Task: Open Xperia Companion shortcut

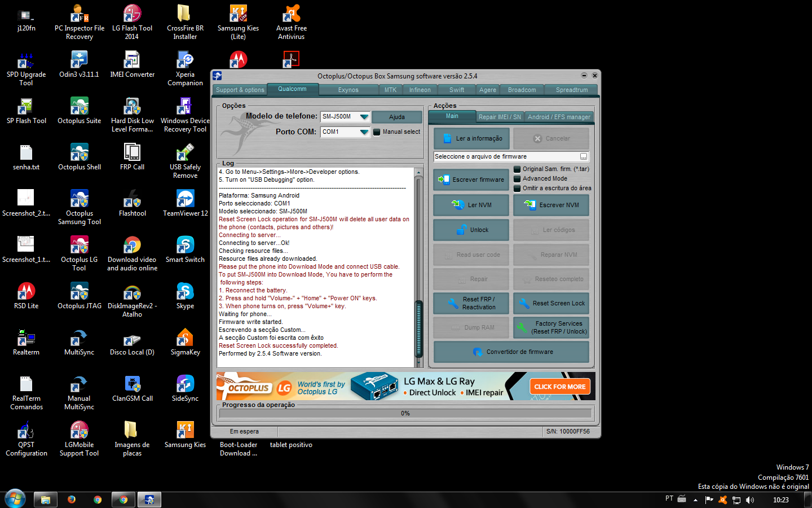Action: 185,68
